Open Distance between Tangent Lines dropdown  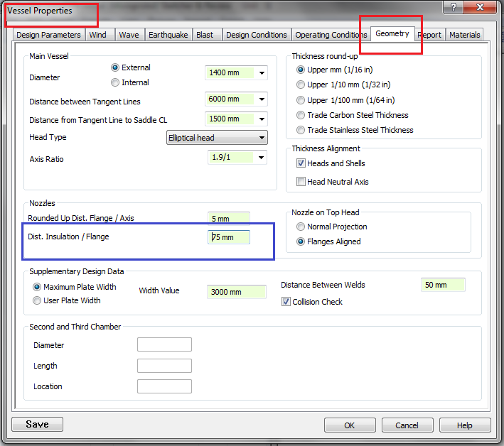[x=262, y=99]
